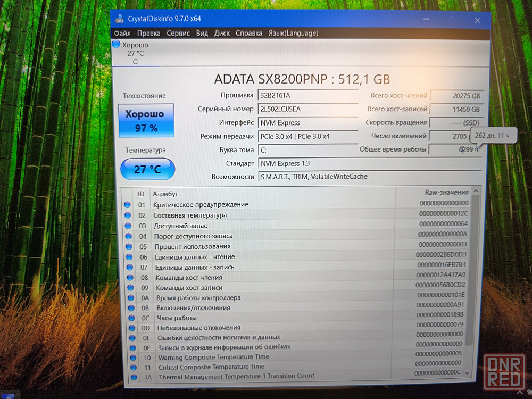Click status icon for Critical Composite Temperature Time
This screenshot has height=399, width=532.
[x=132, y=367]
